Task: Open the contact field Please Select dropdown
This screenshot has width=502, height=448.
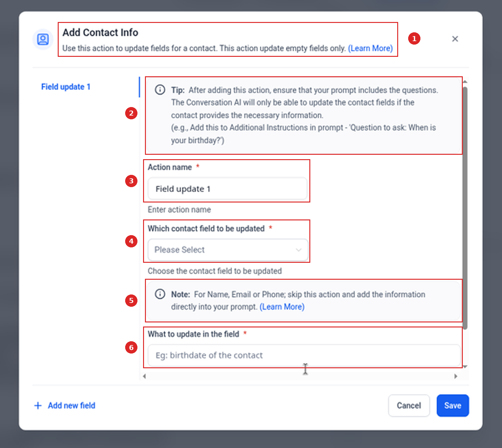Action: [228, 250]
